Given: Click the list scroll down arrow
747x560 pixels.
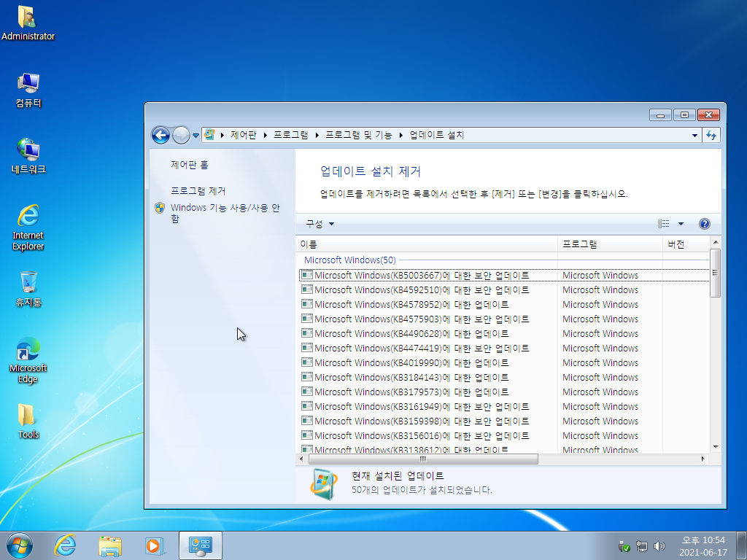Looking at the screenshot, I should (715, 447).
